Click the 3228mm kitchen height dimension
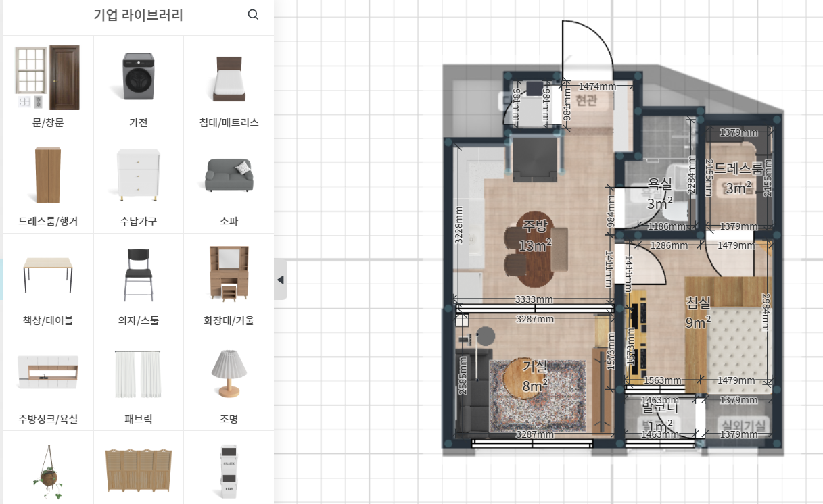The image size is (823, 504). pos(459,226)
